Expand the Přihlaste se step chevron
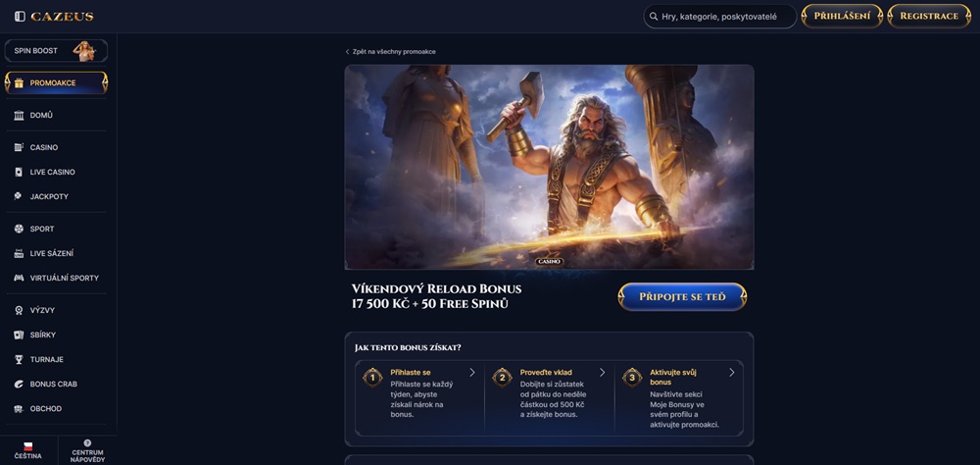This screenshot has width=980, height=465. pyautogui.click(x=472, y=373)
